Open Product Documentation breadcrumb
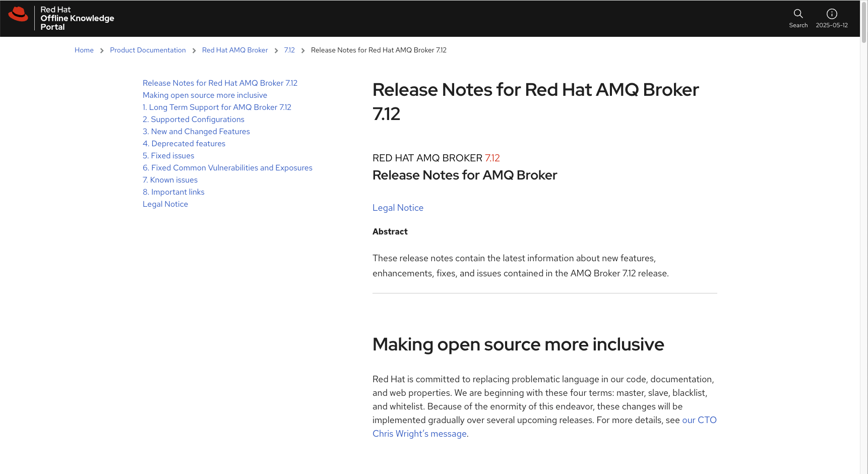Image resolution: width=868 pixels, height=474 pixels. pyautogui.click(x=148, y=50)
